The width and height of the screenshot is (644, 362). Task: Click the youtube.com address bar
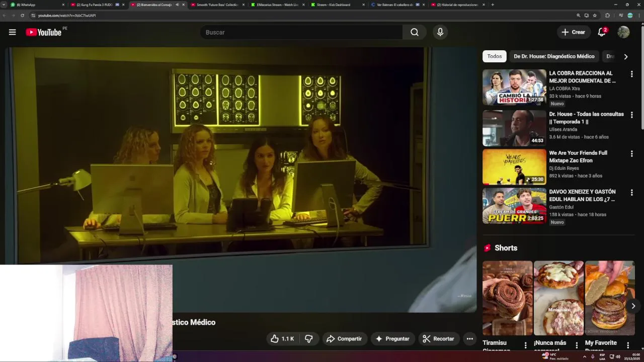click(x=302, y=16)
